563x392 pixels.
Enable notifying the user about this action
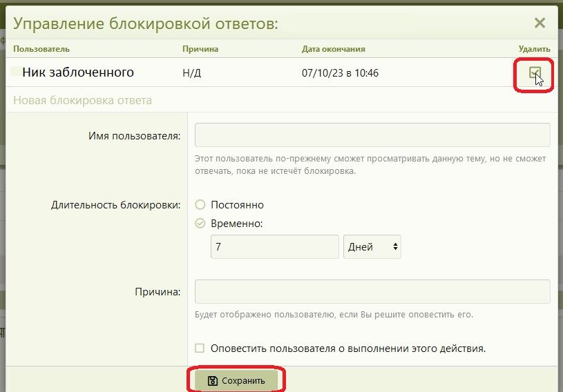[x=200, y=349]
